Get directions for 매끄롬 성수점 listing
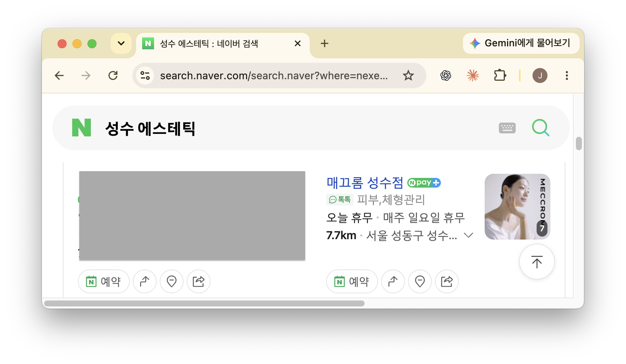The width and height of the screenshot is (626, 364). pos(393,281)
